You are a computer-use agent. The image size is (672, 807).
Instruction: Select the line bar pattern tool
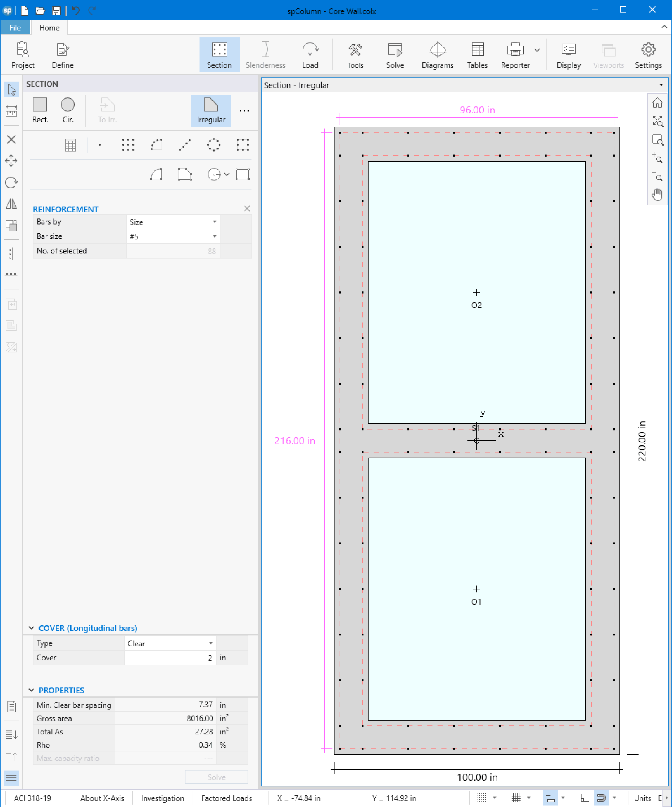pyautogui.click(x=185, y=145)
